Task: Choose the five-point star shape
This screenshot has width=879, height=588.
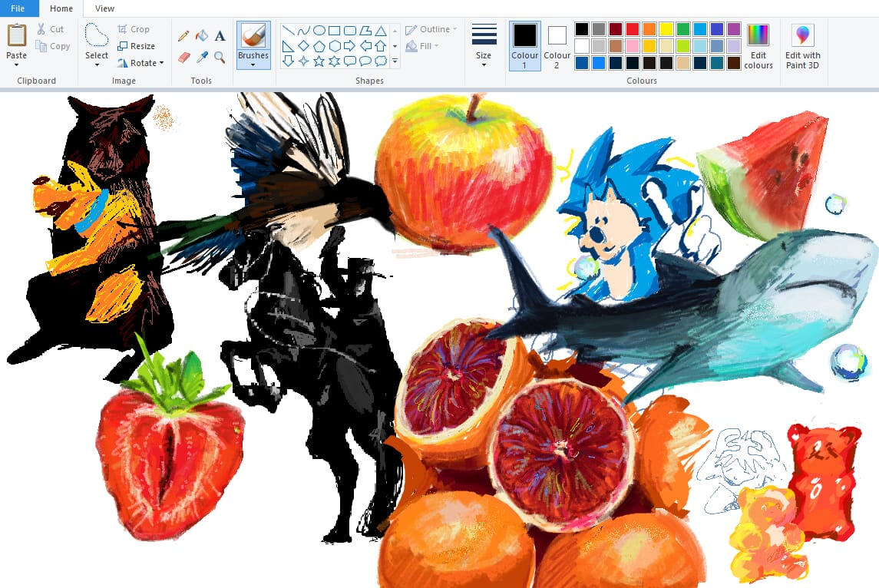Action: click(319, 61)
